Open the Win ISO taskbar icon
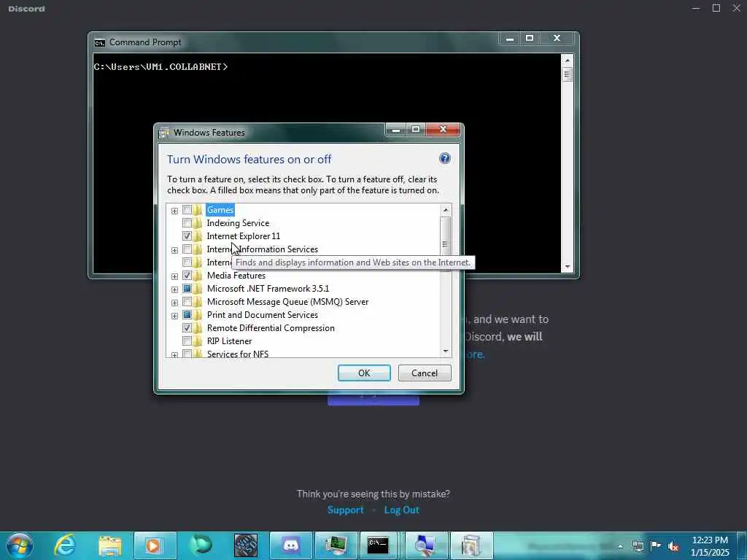747x560 pixels. (245, 545)
